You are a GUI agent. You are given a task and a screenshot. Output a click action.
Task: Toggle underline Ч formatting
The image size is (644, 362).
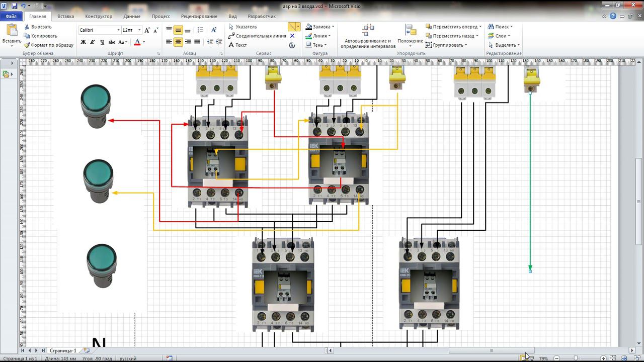click(x=102, y=42)
